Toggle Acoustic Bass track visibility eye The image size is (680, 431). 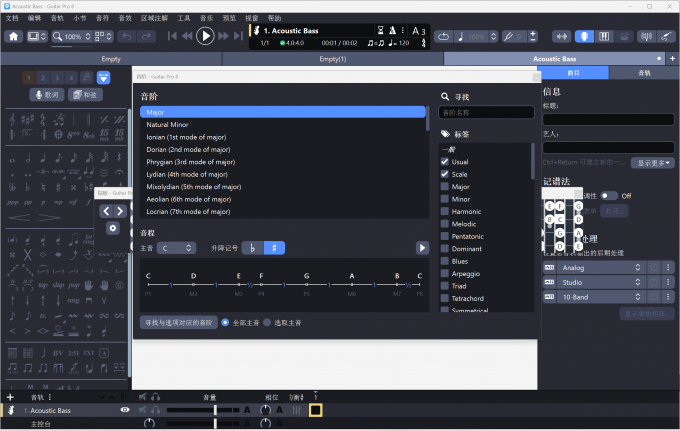125,410
